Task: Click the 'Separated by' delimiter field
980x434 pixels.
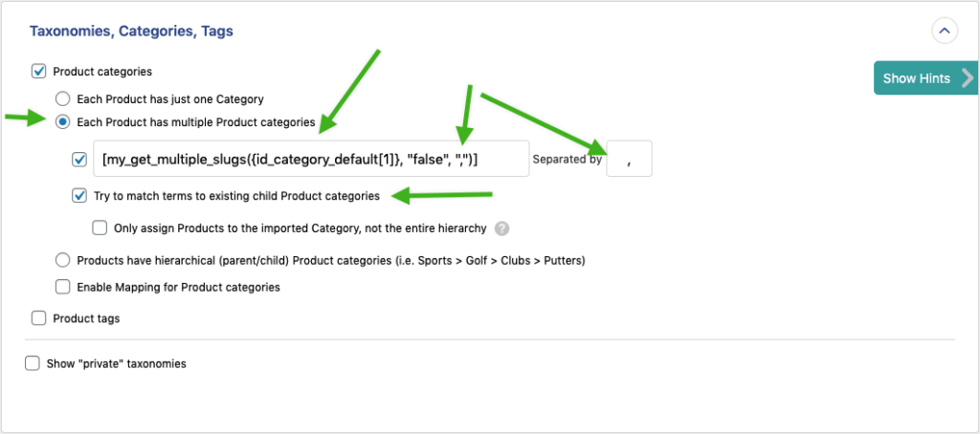Action: coord(629,159)
